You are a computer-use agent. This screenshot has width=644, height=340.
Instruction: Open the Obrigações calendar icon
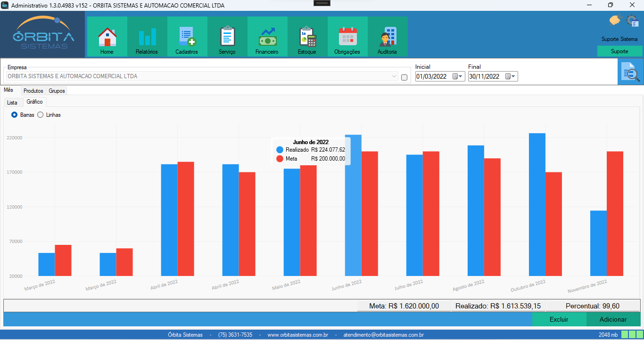347,37
